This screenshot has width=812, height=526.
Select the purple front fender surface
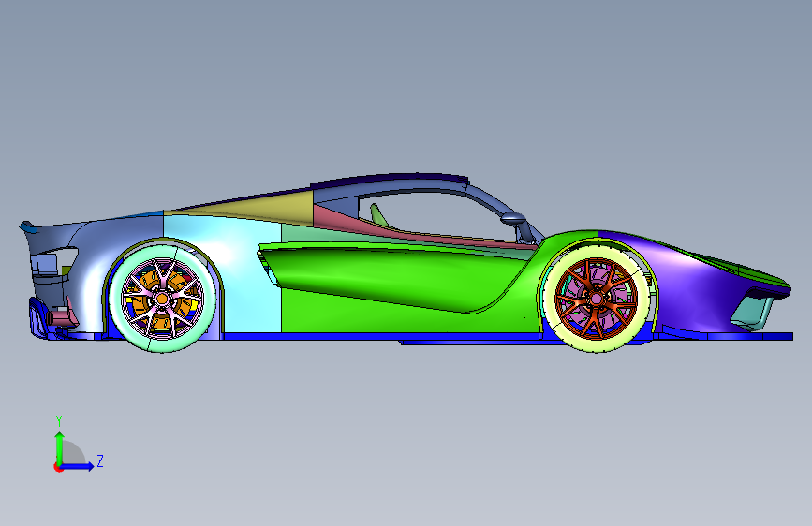pyautogui.click(x=694, y=290)
